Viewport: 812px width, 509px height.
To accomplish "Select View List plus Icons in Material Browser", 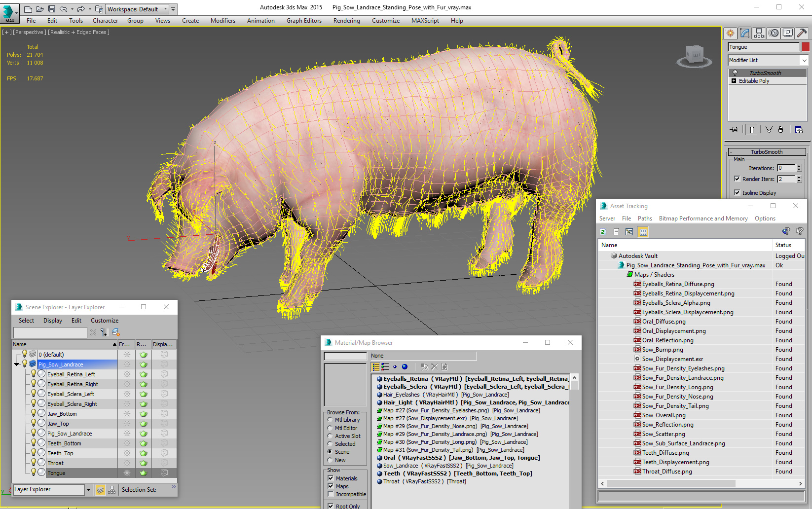I will [x=385, y=367].
